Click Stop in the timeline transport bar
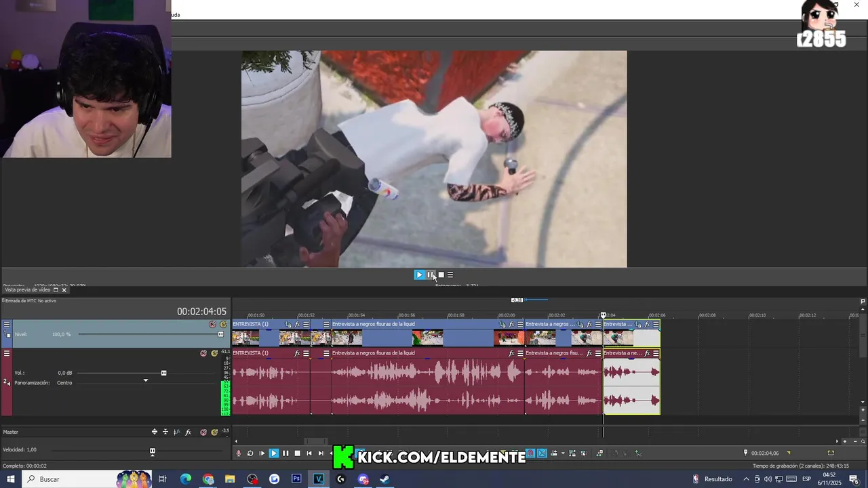This screenshot has height=488, width=868. (297, 453)
